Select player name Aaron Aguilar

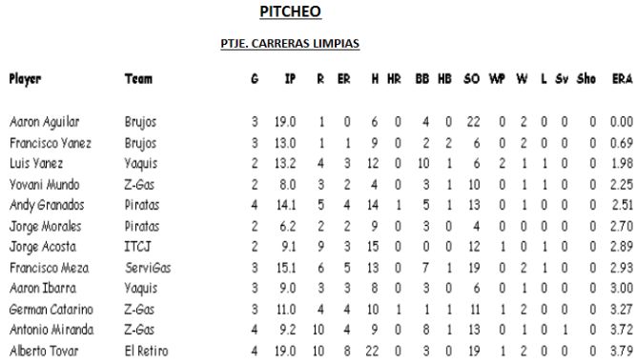45,122
